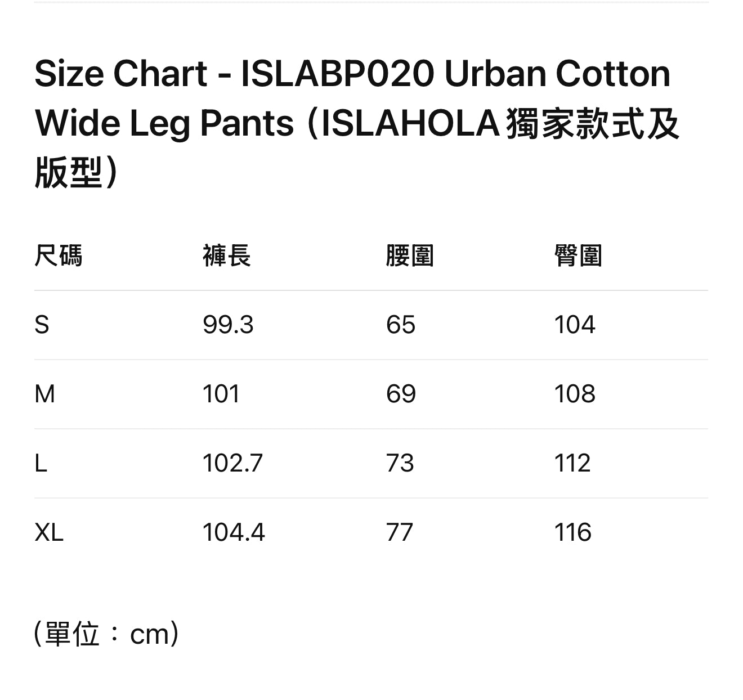Click the 102.7 pants length value
The image size is (743, 700).
(x=232, y=463)
